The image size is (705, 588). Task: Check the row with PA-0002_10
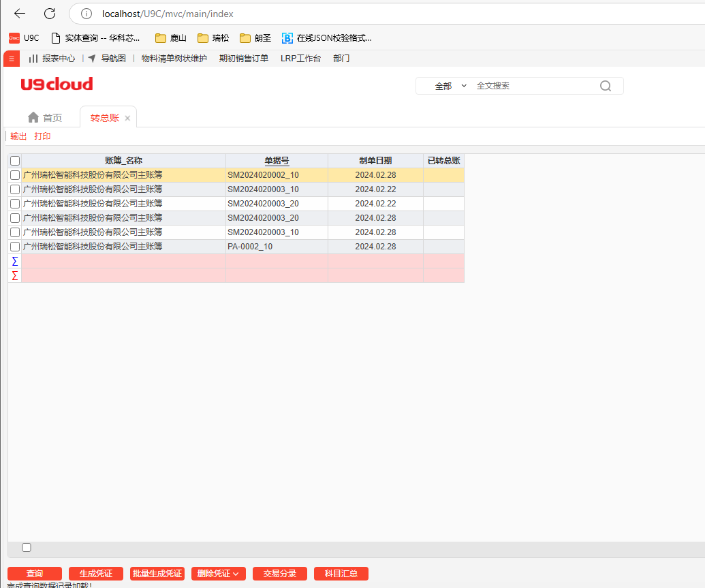15,247
